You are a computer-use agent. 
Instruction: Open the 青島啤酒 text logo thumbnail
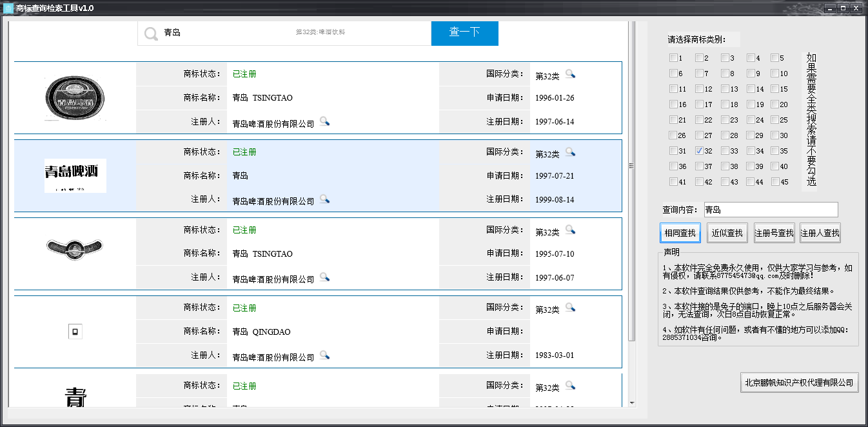coord(75,175)
